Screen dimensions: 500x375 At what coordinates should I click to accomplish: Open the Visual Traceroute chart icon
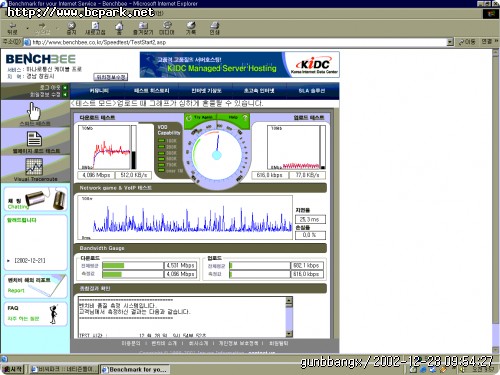point(34,167)
